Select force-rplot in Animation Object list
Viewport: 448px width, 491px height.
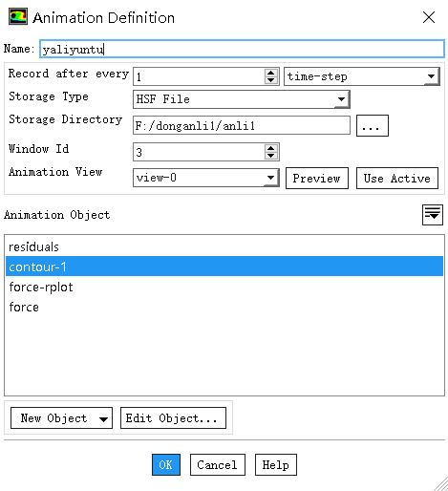click(224, 287)
